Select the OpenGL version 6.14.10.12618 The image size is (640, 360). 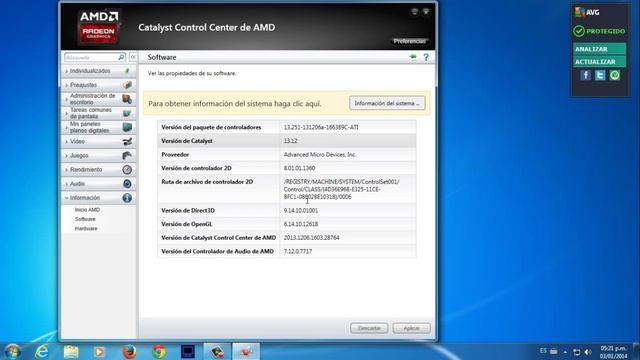point(301,224)
